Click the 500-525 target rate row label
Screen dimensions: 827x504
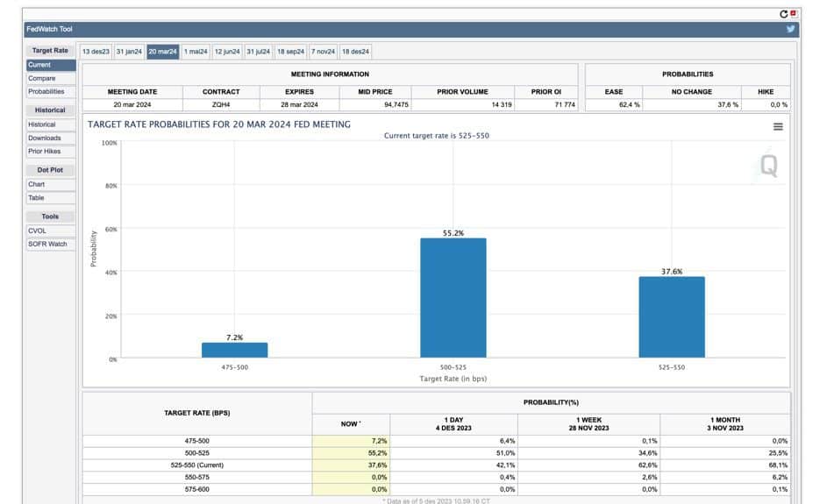coord(196,453)
